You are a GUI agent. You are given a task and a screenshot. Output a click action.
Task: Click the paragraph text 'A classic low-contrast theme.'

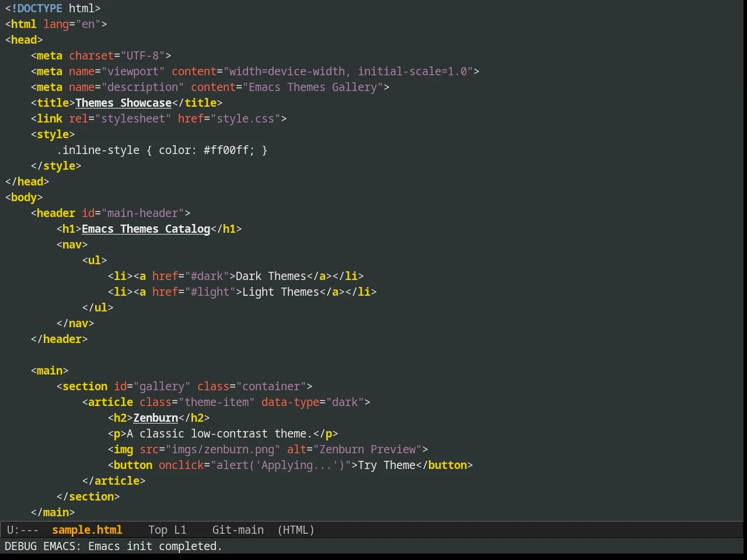(x=220, y=433)
